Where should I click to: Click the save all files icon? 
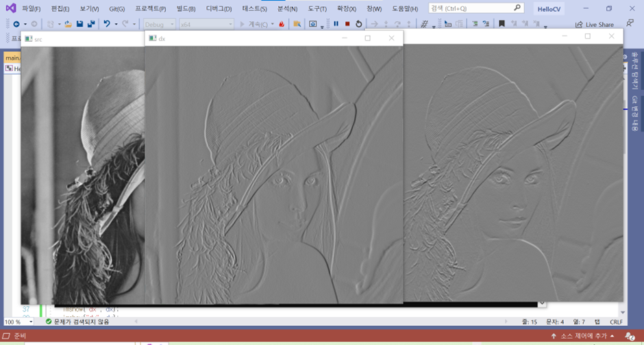coord(91,24)
